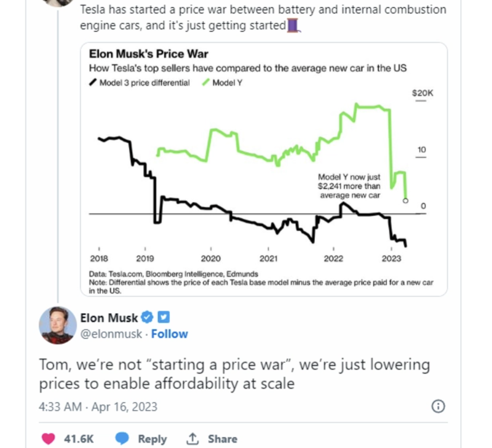Click the blue Reply speech bubble icon
The height and width of the screenshot is (448, 492).
122,439
